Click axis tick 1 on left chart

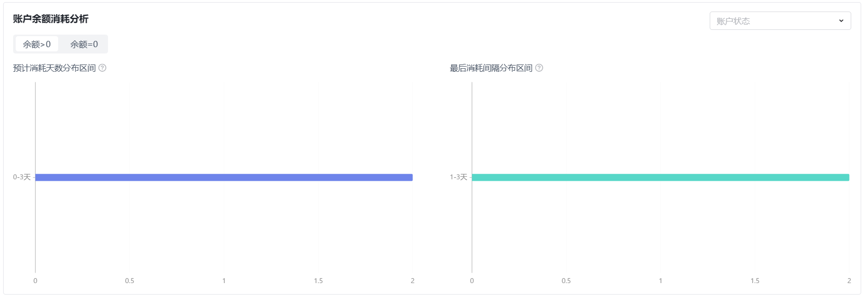(224, 281)
